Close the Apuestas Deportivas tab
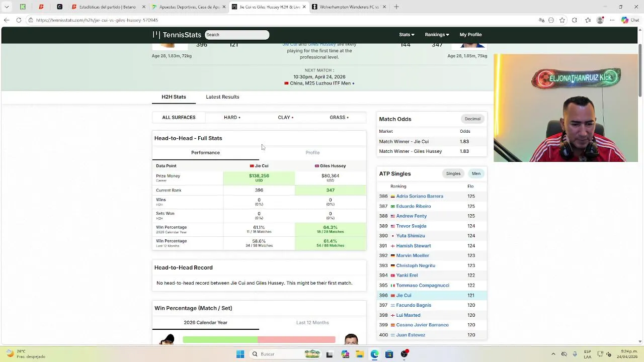644x362 pixels. 224,7
